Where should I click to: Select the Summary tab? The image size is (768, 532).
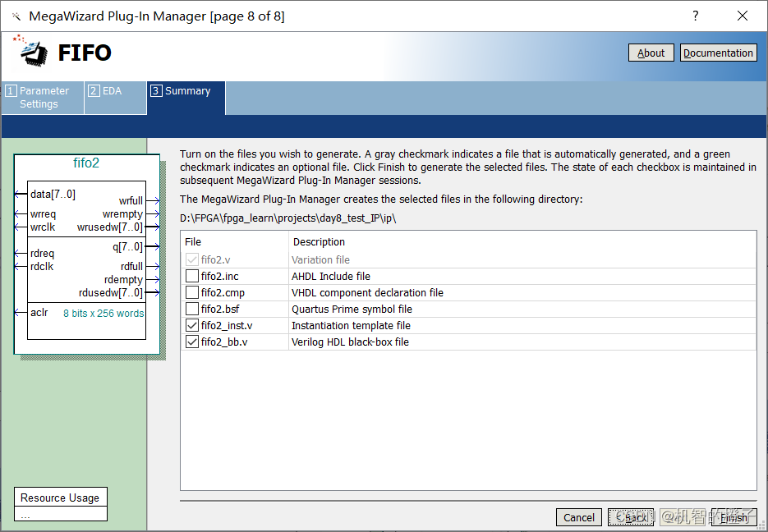[x=186, y=98]
